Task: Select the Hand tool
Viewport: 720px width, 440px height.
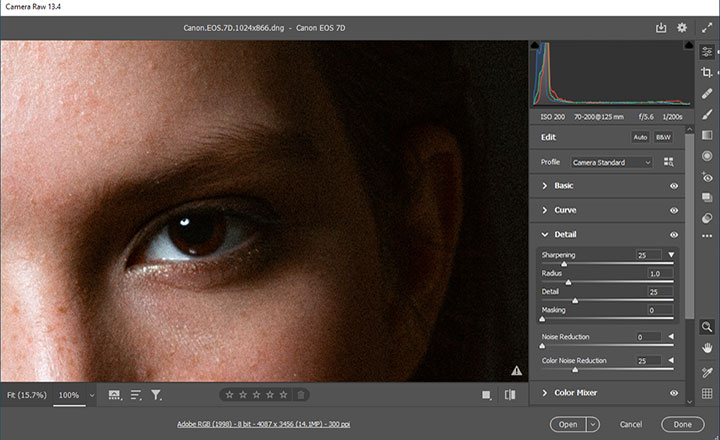Action: point(707,347)
